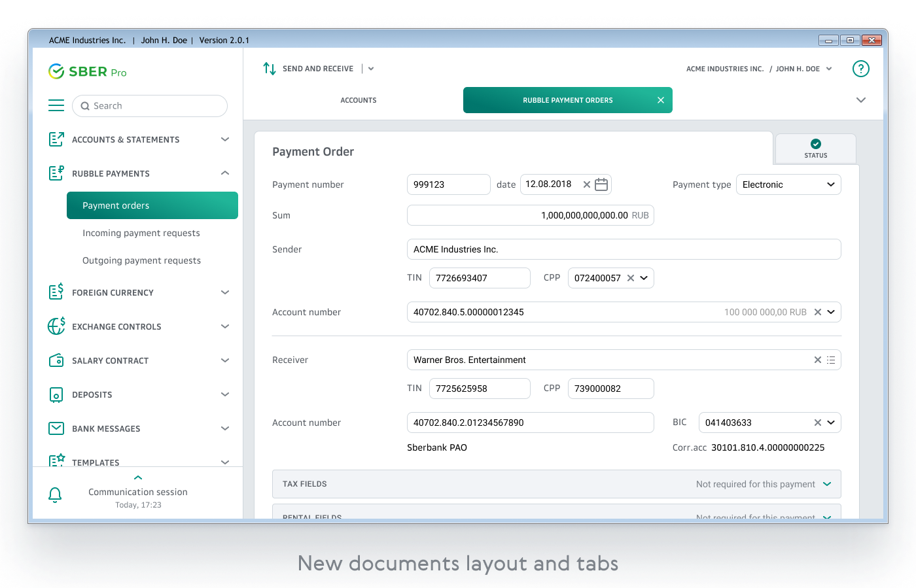This screenshot has height=588, width=916.
Task: Expand Accounts & Statements menu
Action: [x=225, y=139]
